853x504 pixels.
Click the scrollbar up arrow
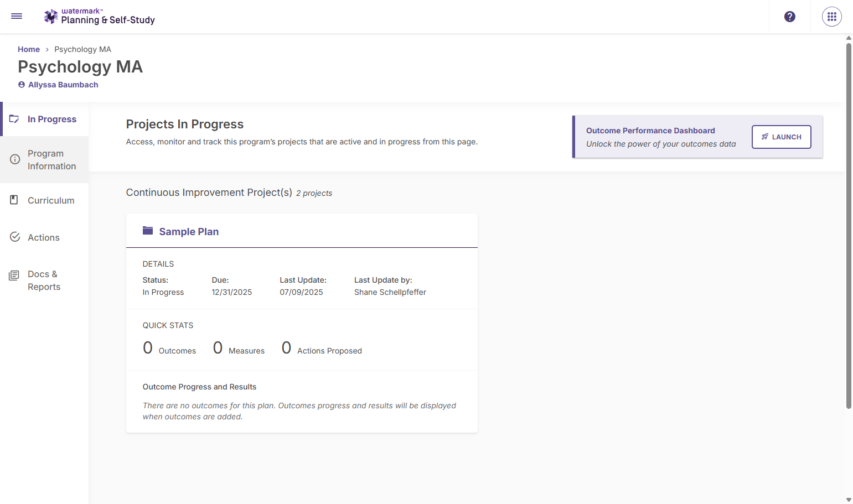tap(849, 38)
